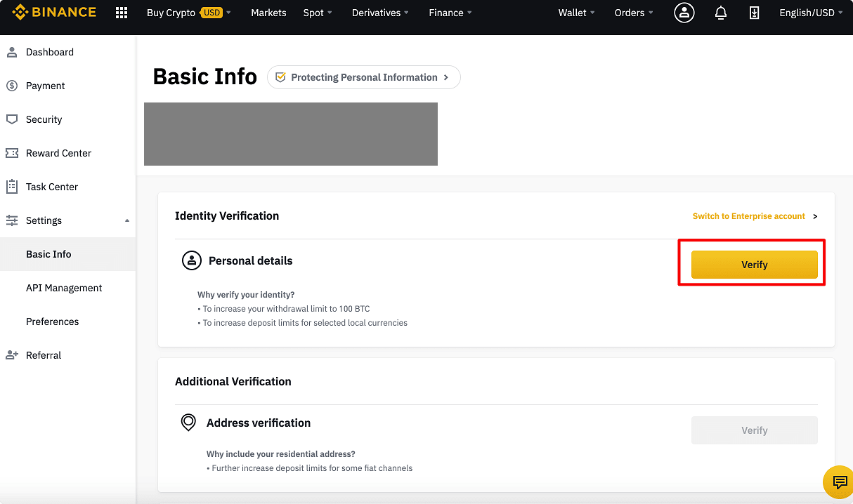
Task: Go to Markets in top navigation
Action: [x=268, y=13]
